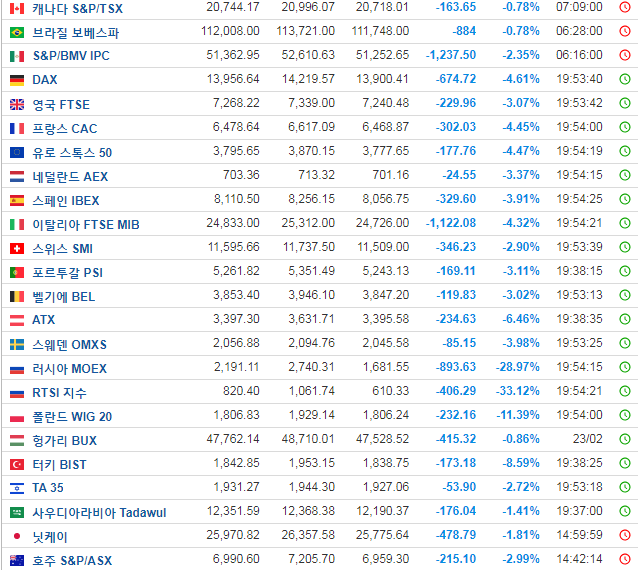Open the TA 35 index link
The image size is (638, 570).
pyautogui.click(x=48, y=487)
